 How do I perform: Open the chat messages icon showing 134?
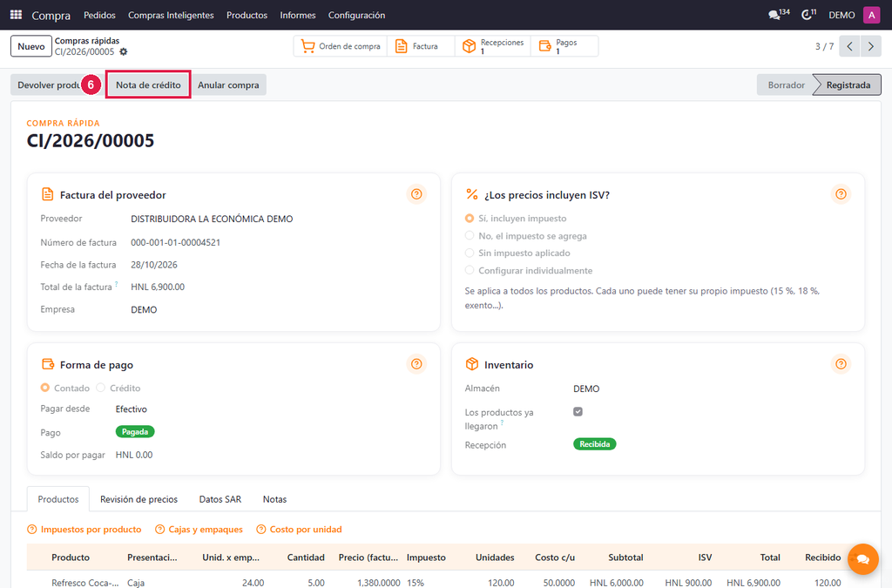(779, 15)
